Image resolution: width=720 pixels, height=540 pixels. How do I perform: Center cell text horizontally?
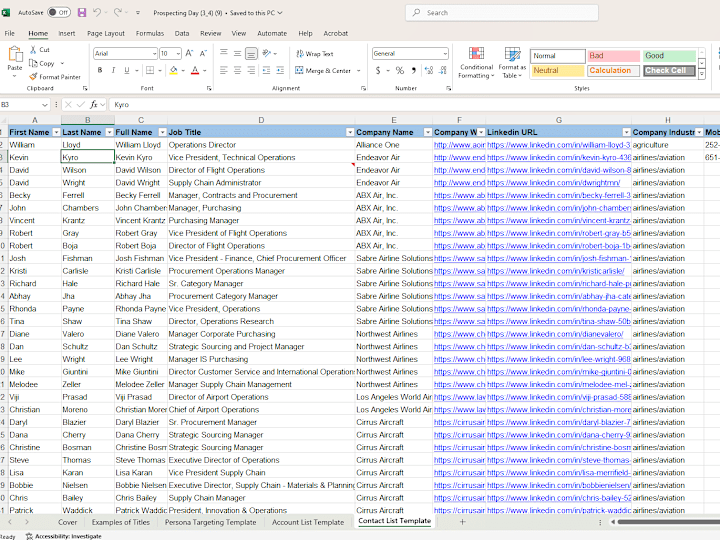237,70
